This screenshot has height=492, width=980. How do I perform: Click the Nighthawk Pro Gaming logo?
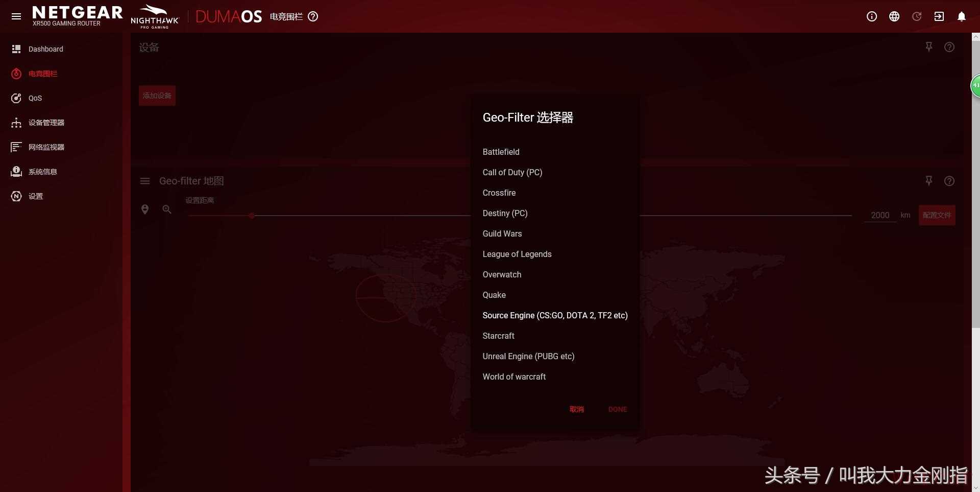155,16
